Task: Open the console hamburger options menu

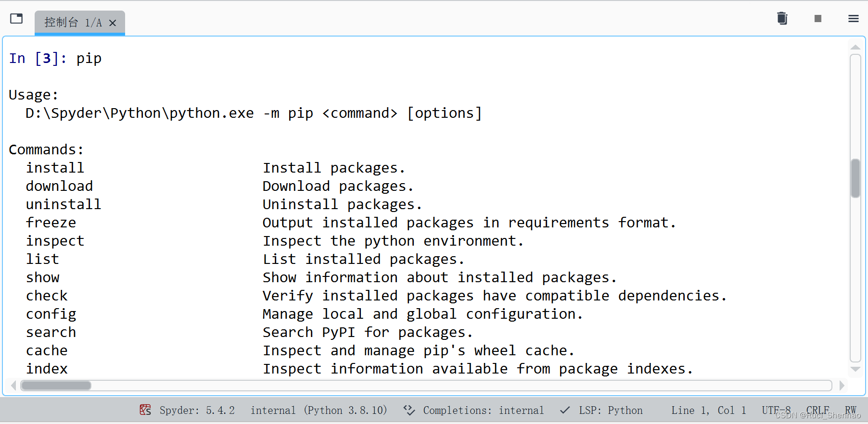Action: click(854, 19)
